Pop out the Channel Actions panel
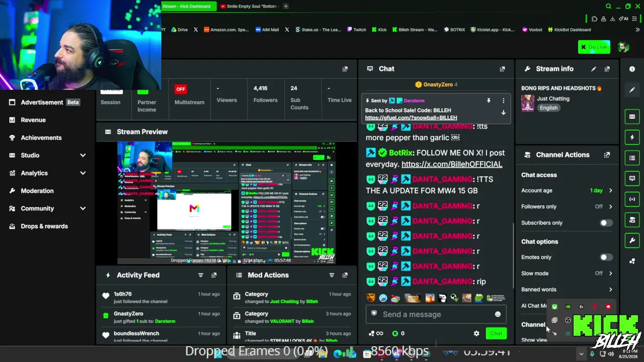644x362 pixels. [607, 155]
